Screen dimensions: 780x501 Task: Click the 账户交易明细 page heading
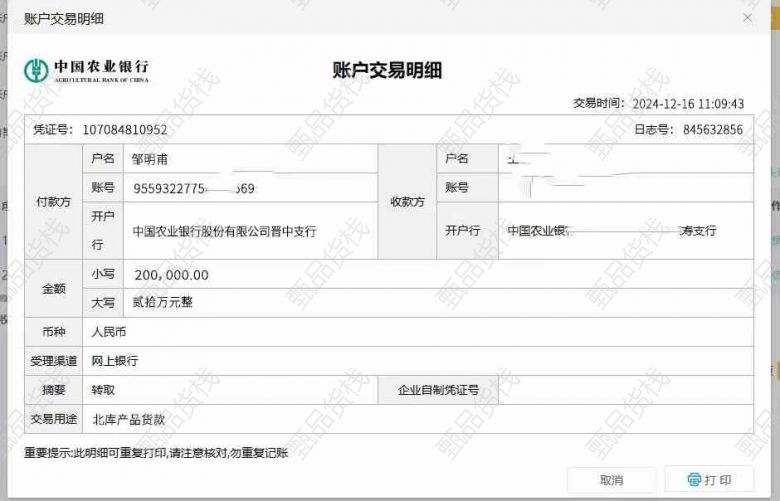point(387,70)
